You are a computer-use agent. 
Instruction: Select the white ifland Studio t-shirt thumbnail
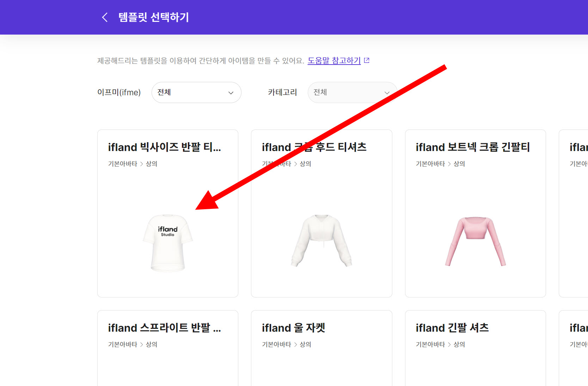coord(168,243)
